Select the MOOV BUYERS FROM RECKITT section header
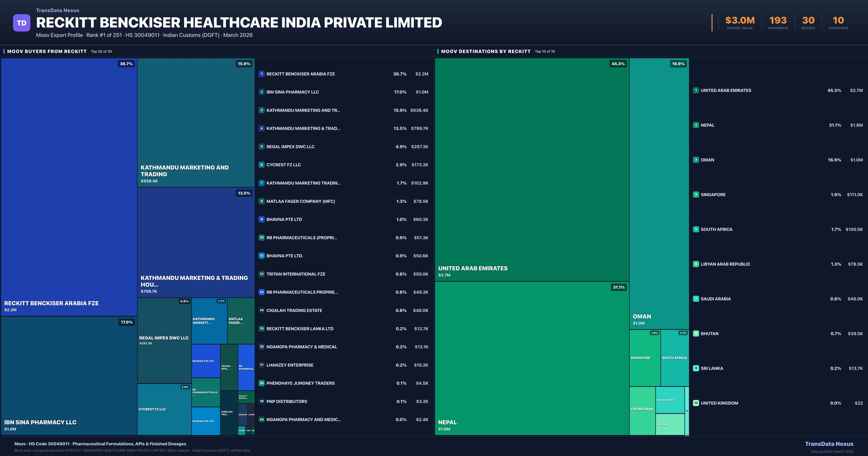Screen dimensions: 868x456 [47, 51]
